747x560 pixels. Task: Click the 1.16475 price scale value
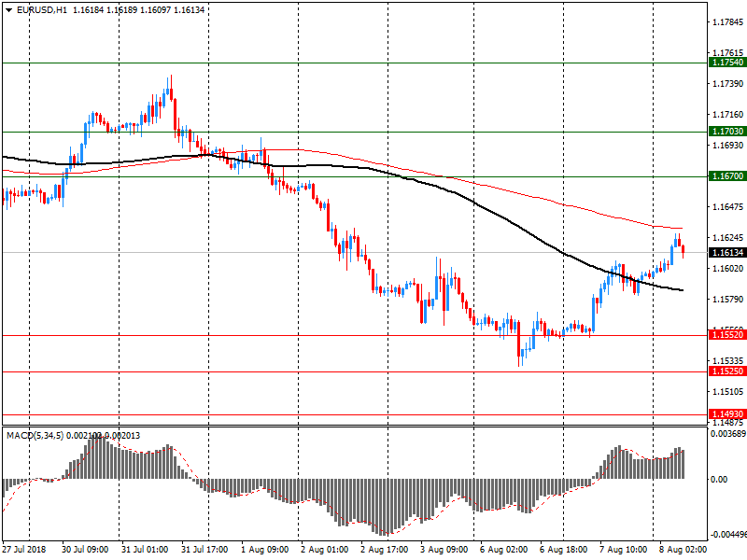727,206
